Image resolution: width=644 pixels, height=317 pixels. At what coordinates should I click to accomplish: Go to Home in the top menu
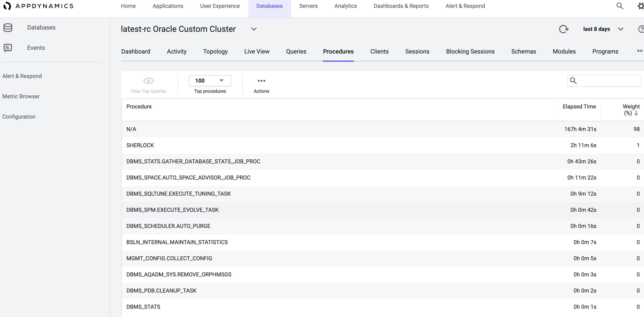(128, 6)
